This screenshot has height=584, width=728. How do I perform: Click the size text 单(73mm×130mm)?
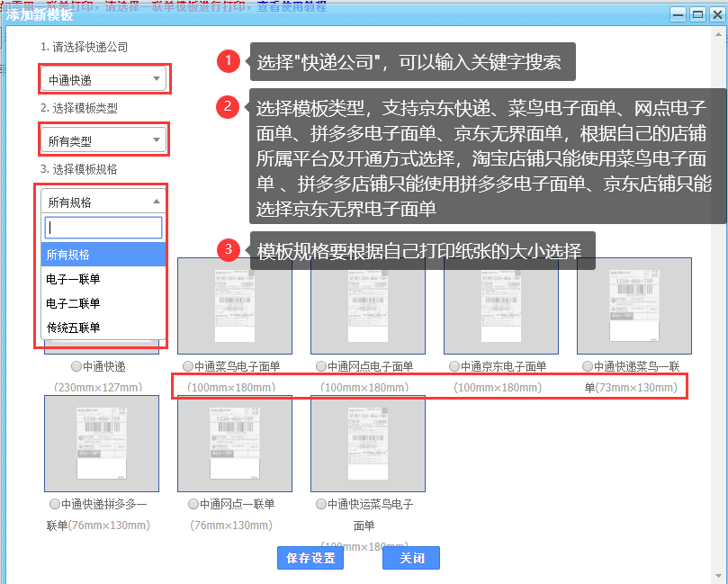pos(631,387)
